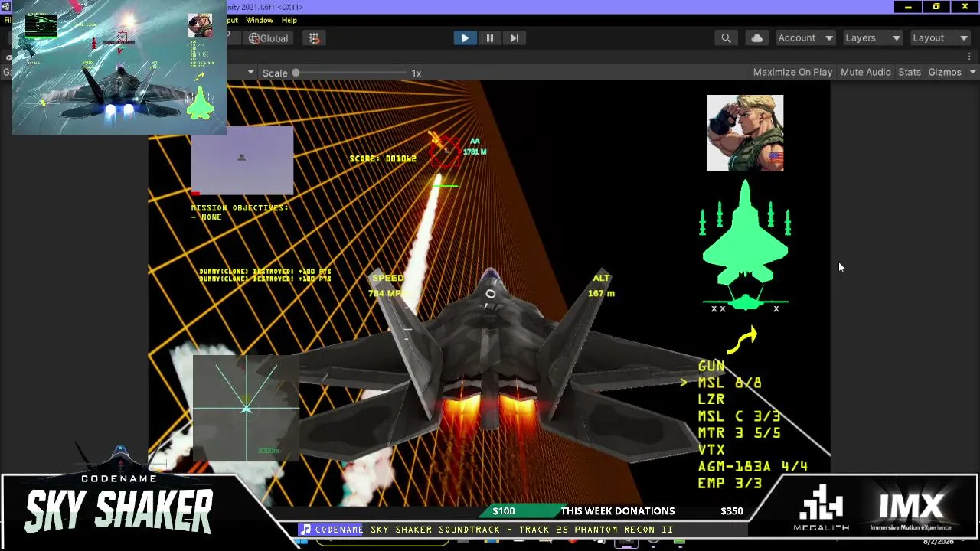Select the VTX weapon entry
This screenshot has height=551, width=980.
(x=711, y=450)
